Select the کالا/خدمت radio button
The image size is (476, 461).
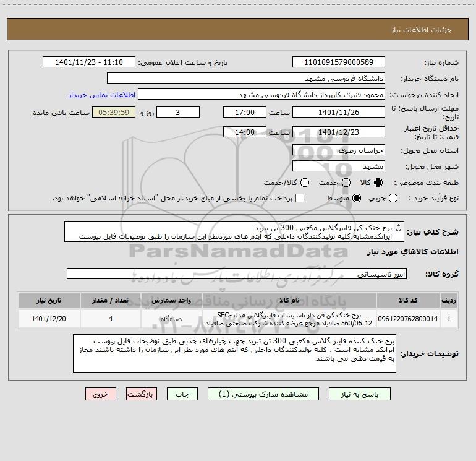pyautogui.click(x=305, y=183)
